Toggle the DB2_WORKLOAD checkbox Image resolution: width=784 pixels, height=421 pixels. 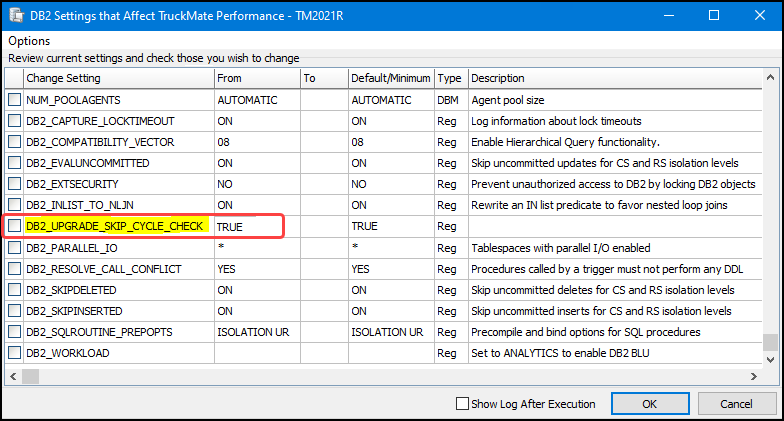pos(14,353)
